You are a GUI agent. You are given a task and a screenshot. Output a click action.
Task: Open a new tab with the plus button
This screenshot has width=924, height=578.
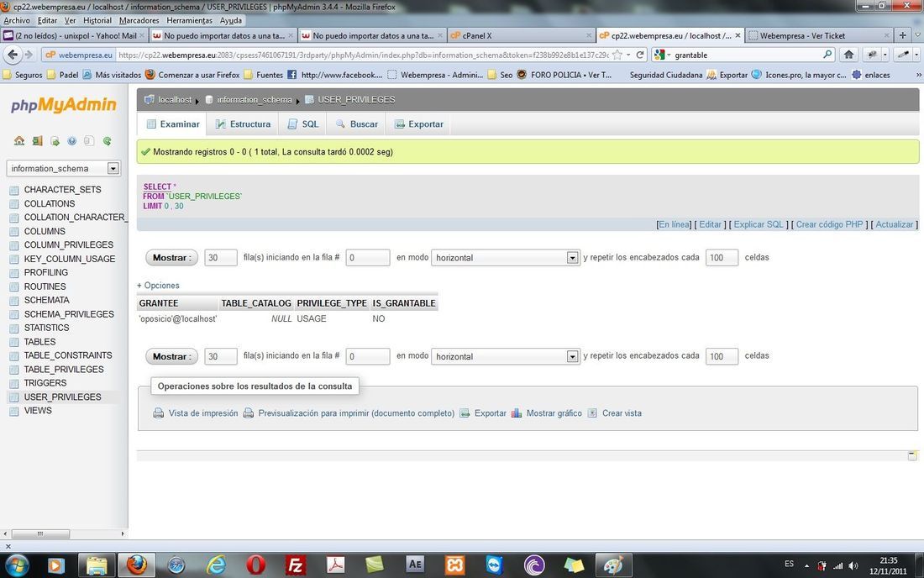[902, 35]
